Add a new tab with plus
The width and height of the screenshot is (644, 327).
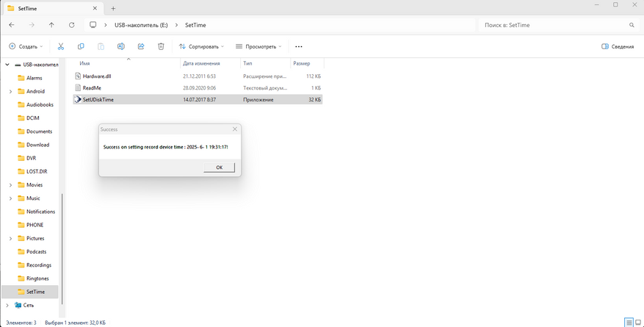113,8
